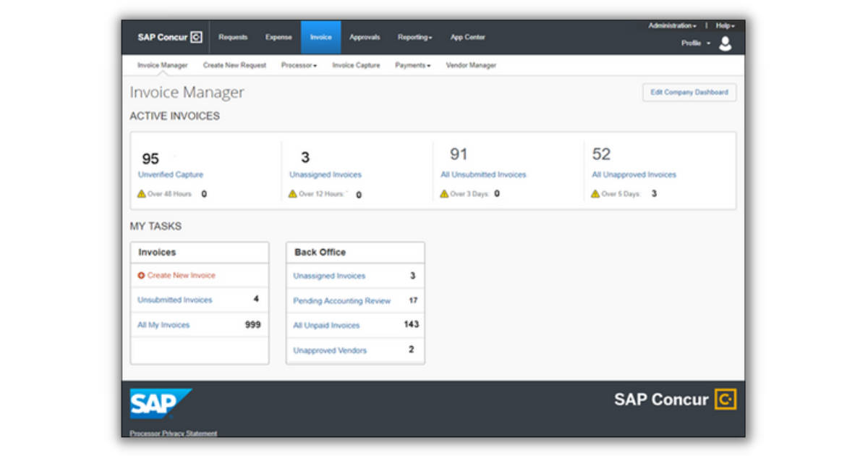Click the SAP Concur logo in the top navigation

pyautogui.click(x=169, y=37)
